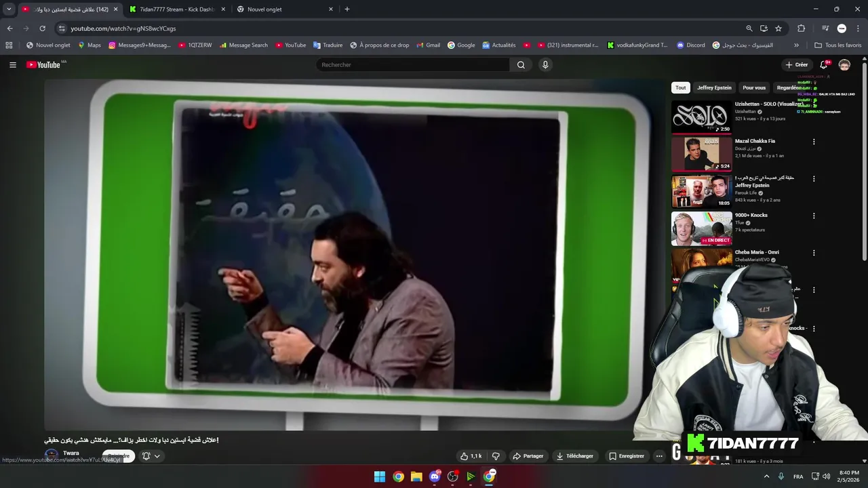Open Mazal Chakka Fia thumbnail
The height and width of the screenshot is (488, 868).
click(x=701, y=155)
